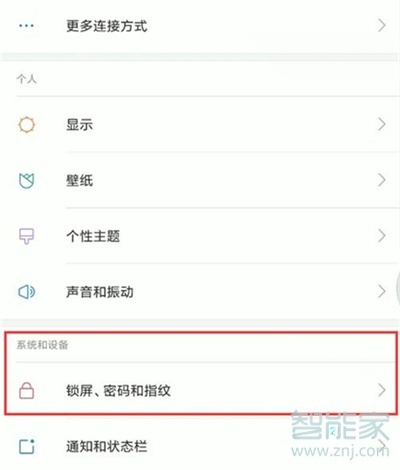Screen dimensions: 400x470
Task: Expand the 个性主题 row chevron
Action: 382,236
